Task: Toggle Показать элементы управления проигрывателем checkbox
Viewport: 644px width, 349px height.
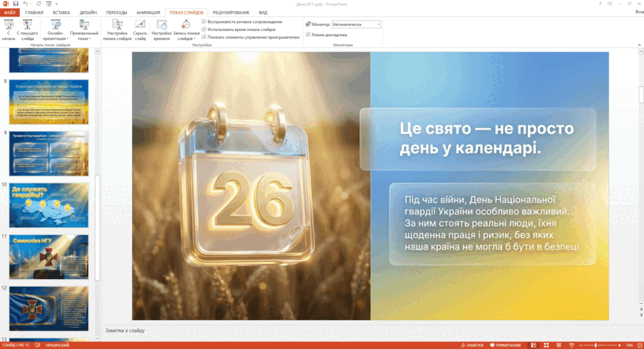Action: [204, 37]
